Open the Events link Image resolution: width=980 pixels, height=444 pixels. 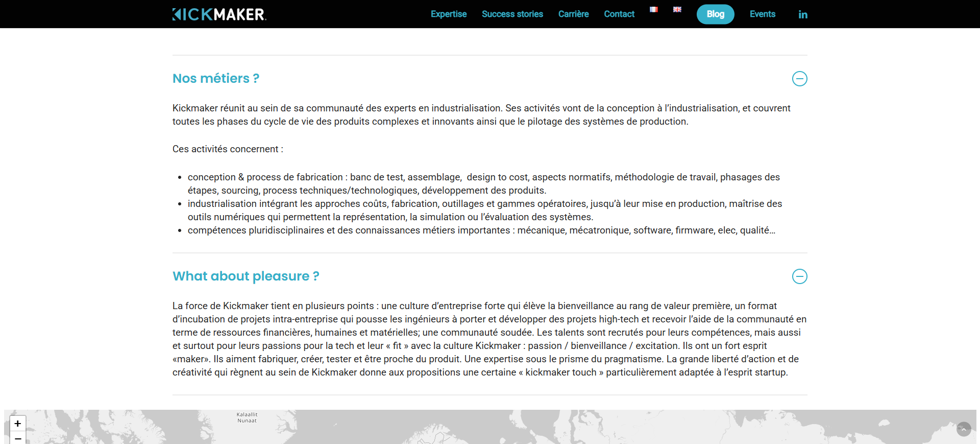pos(762,14)
